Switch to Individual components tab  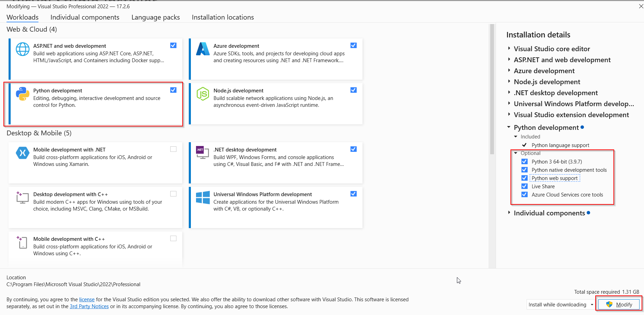click(85, 17)
